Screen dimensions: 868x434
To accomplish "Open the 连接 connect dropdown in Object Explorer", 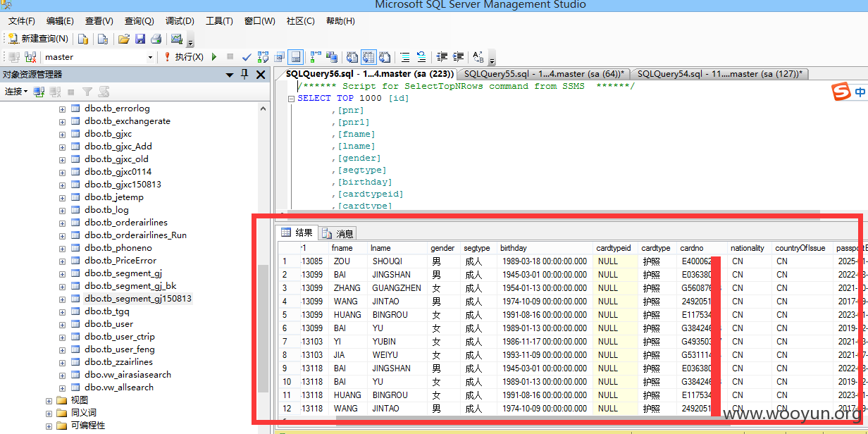I will 15,92.
